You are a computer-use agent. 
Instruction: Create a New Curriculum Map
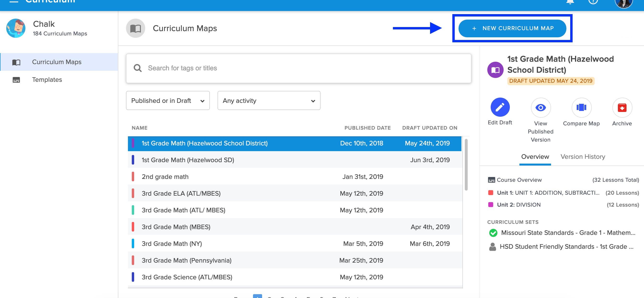click(512, 28)
